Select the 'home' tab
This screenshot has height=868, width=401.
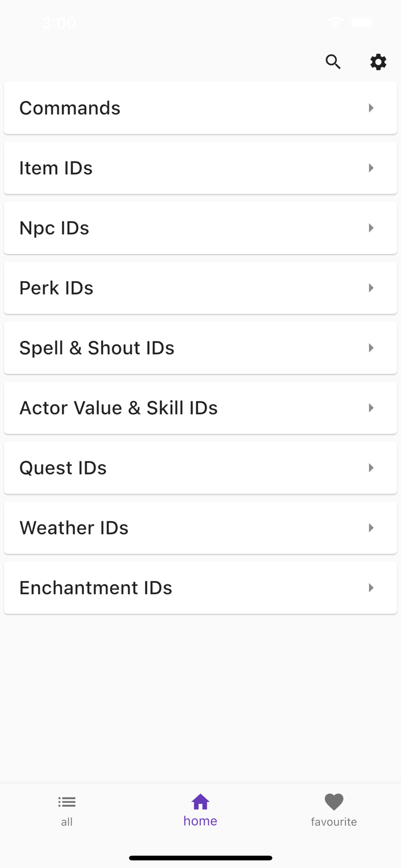(200, 810)
